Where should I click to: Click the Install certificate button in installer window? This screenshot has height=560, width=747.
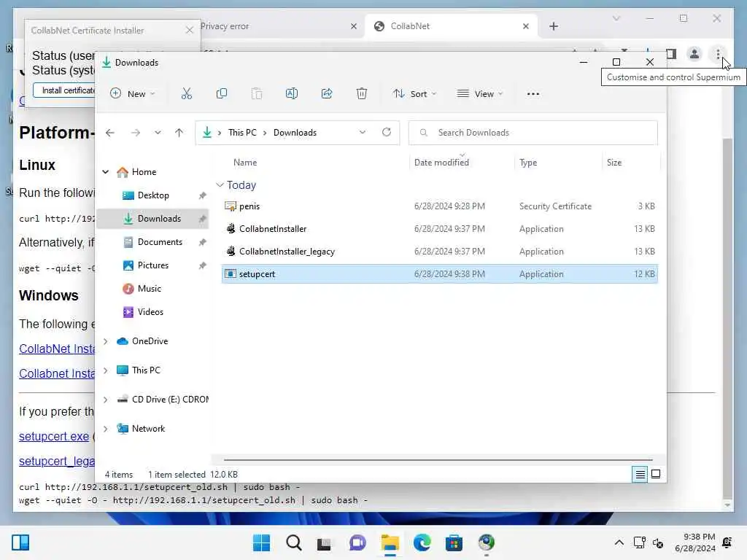pos(65,90)
